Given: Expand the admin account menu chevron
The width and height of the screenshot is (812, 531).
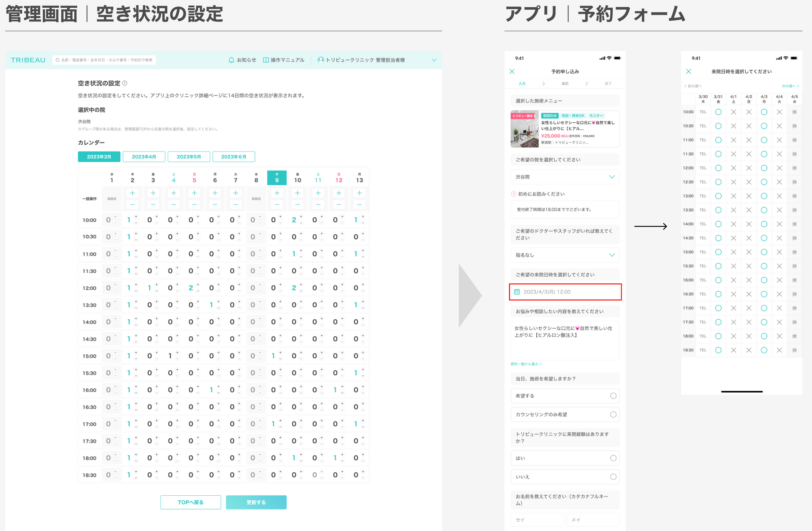Looking at the screenshot, I should (434, 60).
